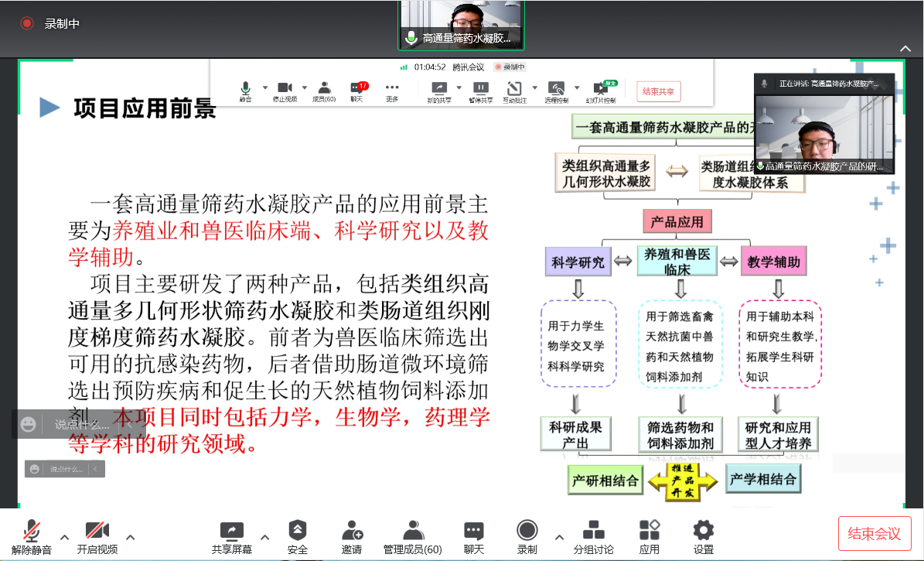Expand share options arrow beside 共享屏幕
This screenshot has height=561, width=924.
click(265, 537)
